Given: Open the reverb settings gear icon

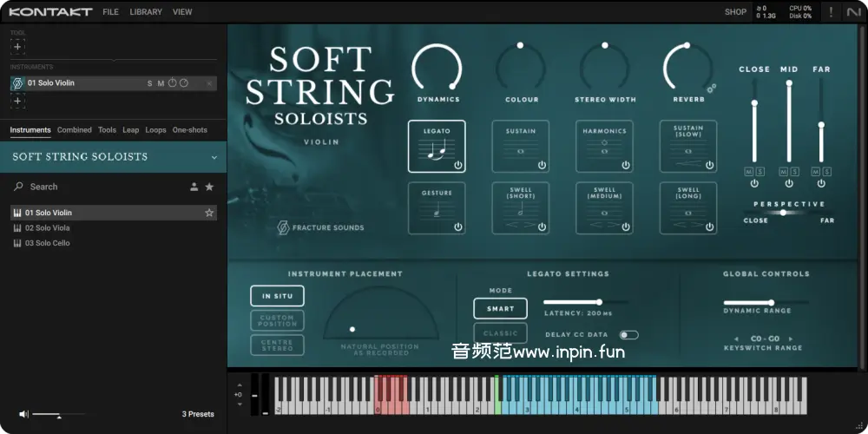Looking at the screenshot, I should coord(711,89).
